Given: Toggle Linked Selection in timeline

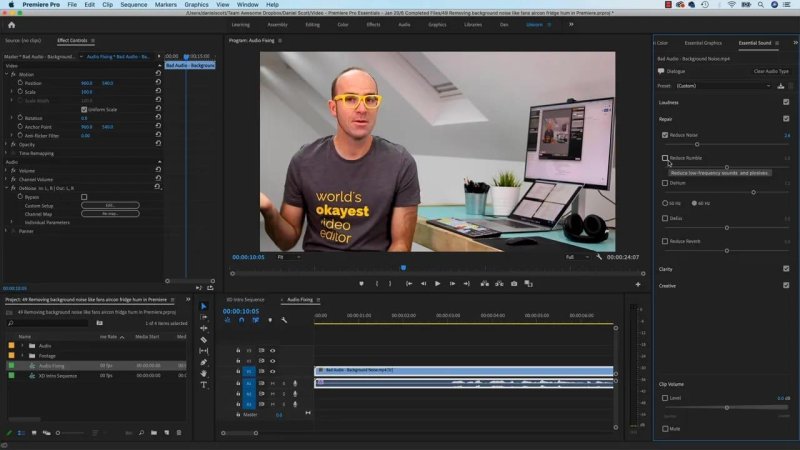Looking at the screenshot, I should tap(256, 320).
